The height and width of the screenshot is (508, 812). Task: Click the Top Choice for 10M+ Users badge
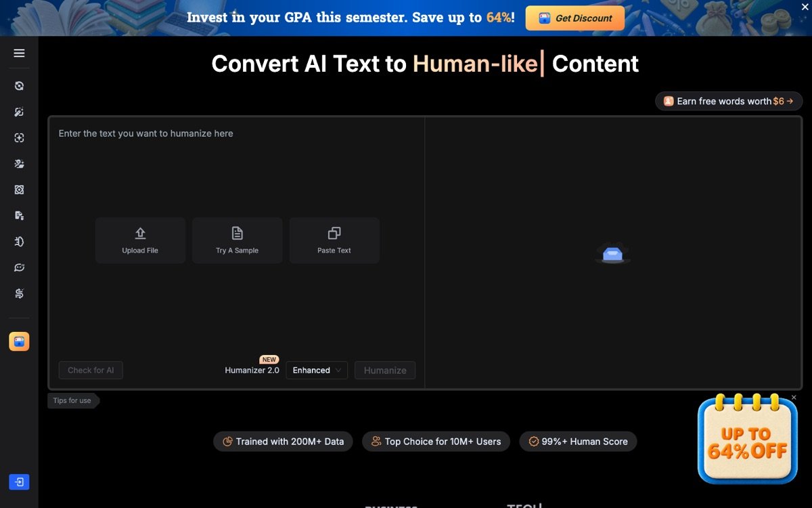[x=436, y=442]
